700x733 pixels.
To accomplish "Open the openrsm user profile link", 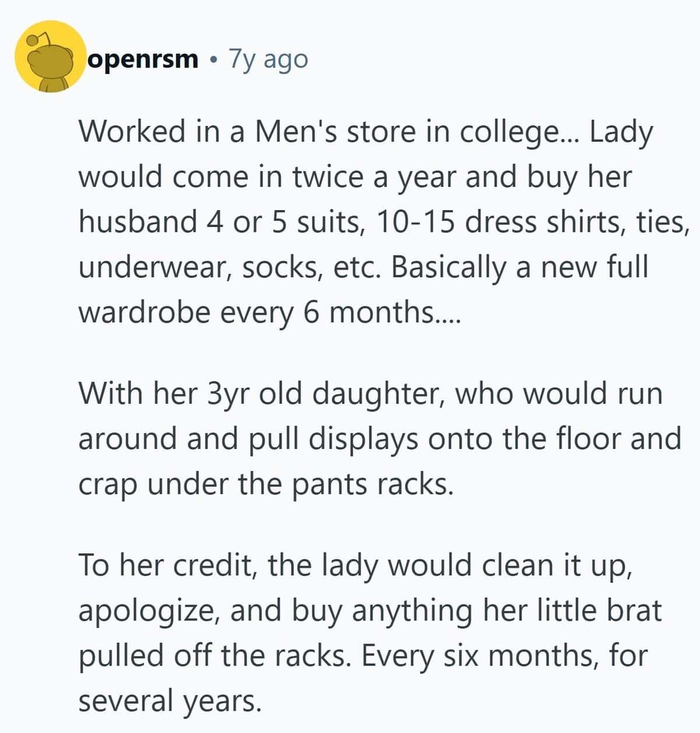I will point(142,59).
